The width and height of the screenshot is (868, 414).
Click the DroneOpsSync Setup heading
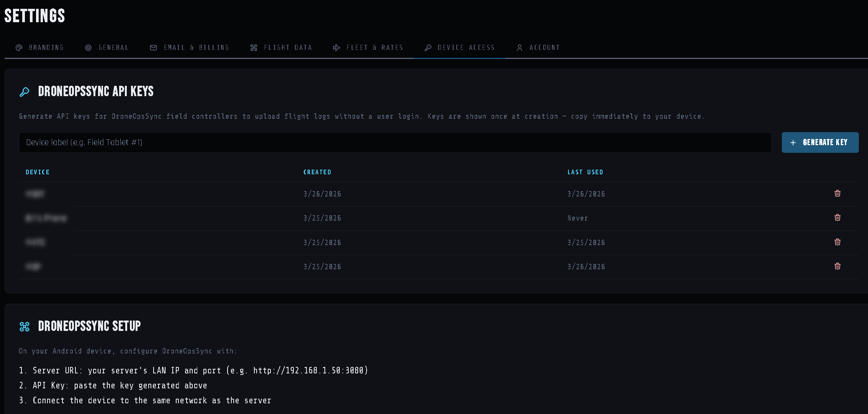89,326
